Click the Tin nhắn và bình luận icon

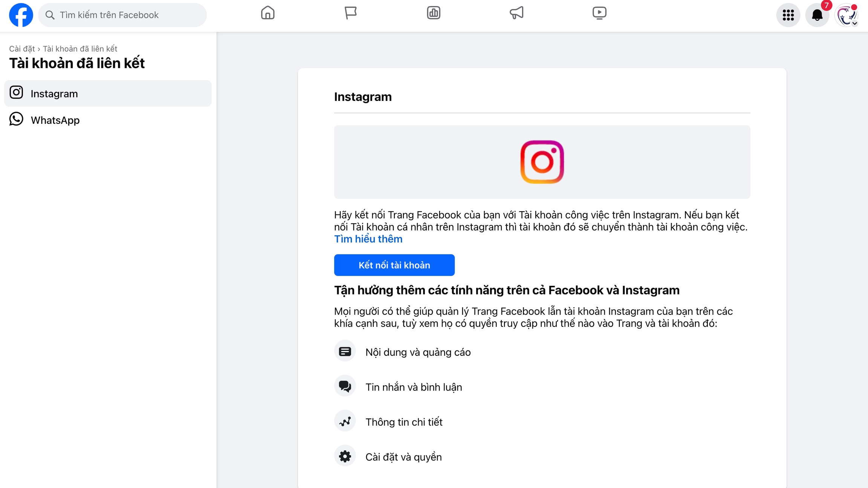345,386
